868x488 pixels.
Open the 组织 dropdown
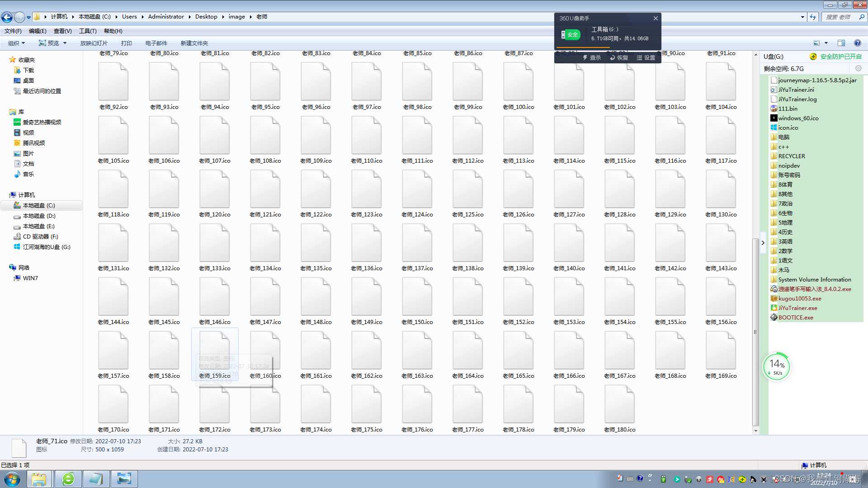click(x=16, y=43)
